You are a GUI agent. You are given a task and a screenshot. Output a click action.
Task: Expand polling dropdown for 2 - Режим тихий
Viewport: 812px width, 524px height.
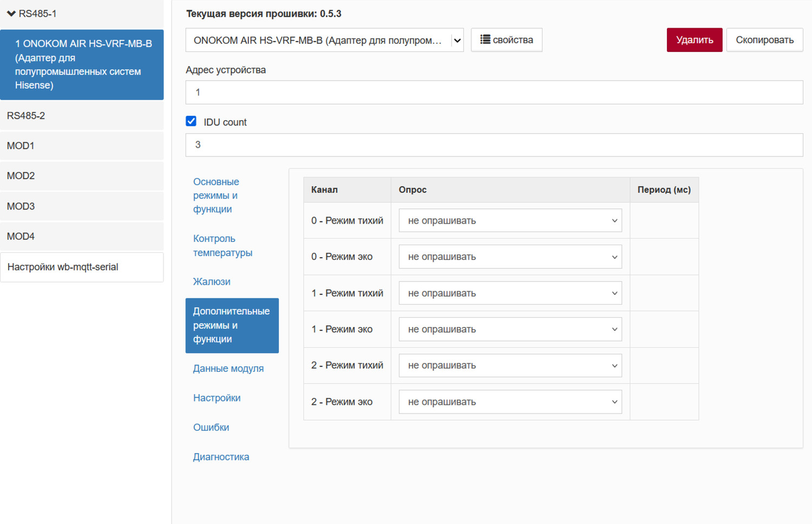click(x=509, y=366)
